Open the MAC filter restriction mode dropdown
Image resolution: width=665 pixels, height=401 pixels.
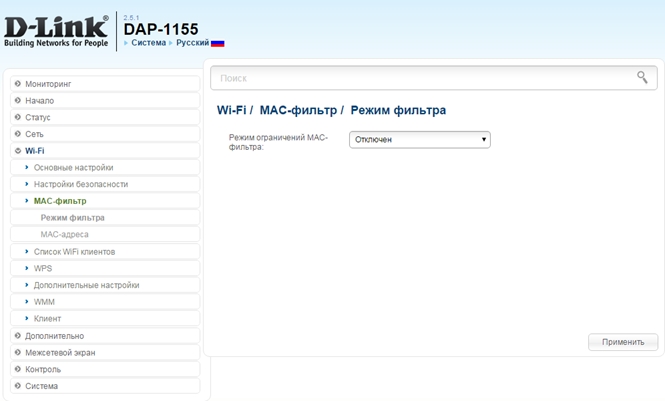(419, 140)
